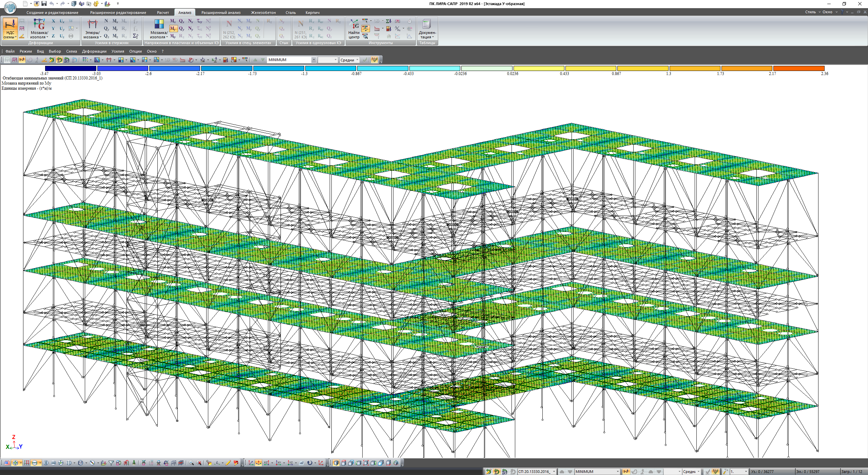Select the Mx plate stress mosaic

click(173, 21)
